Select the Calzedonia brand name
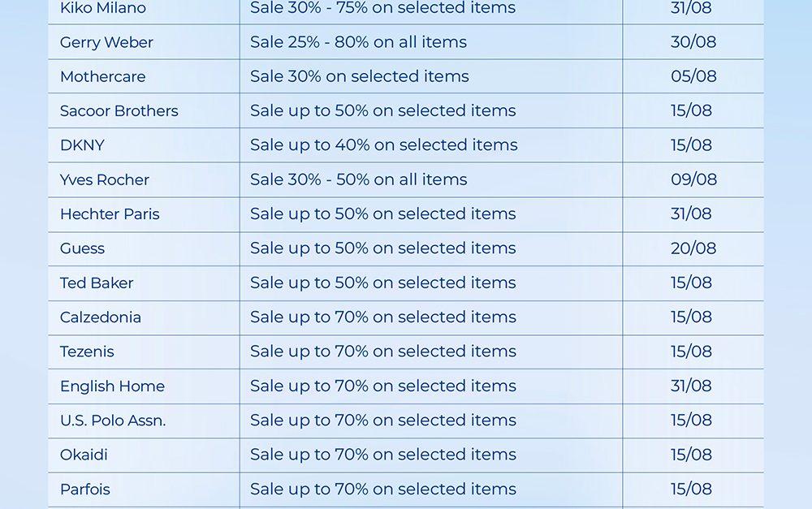This screenshot has height=509, width=812. pyautogui.click(x=101, y=317)
